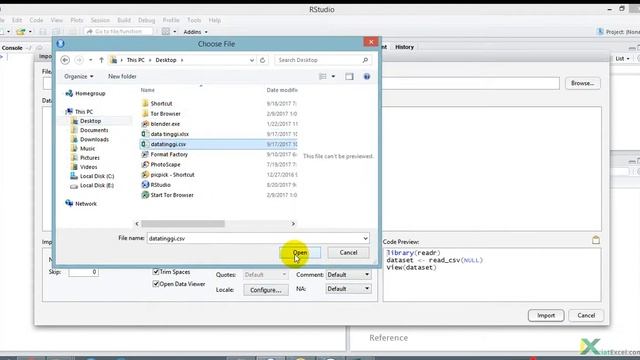
Task: Open the View menu in RStudio
Action: [x=57, y=20]
